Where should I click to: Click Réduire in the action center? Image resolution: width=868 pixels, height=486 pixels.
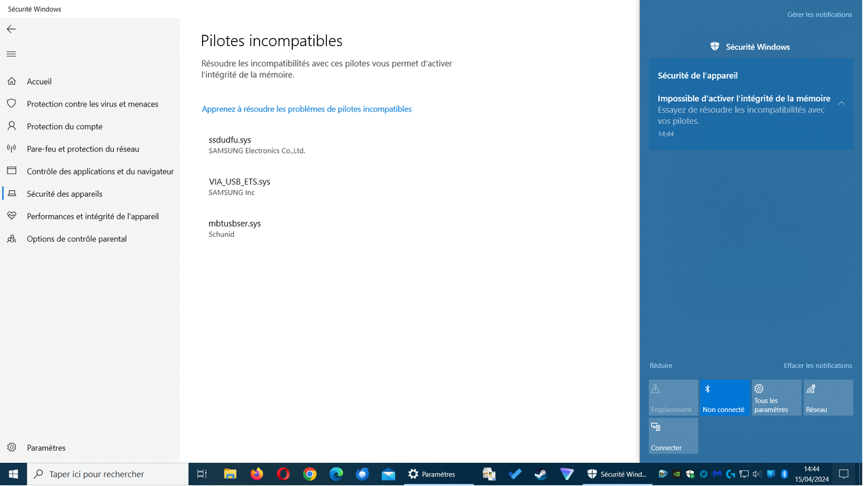(x=660, y=366)
